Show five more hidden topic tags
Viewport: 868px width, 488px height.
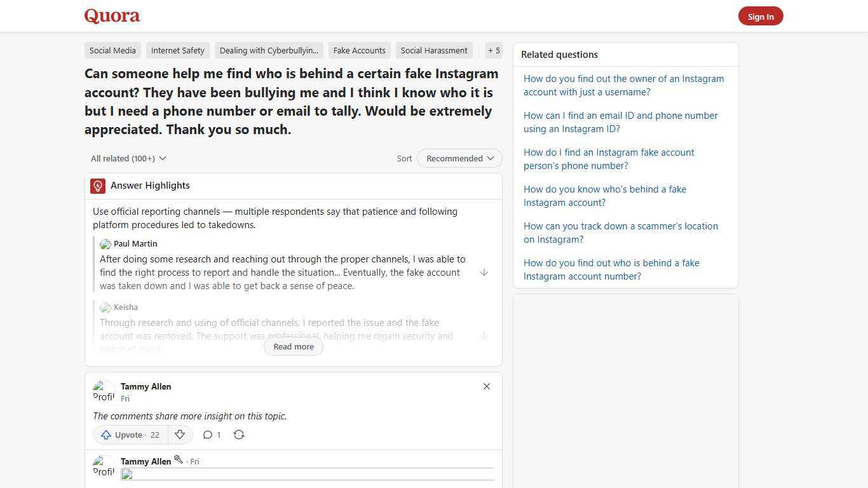(x=494, y=50)
